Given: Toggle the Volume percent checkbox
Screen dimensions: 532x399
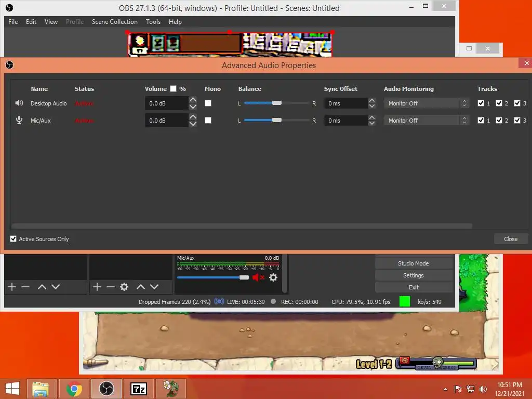Looking at the screenshot, I should (x=173, y=88).
